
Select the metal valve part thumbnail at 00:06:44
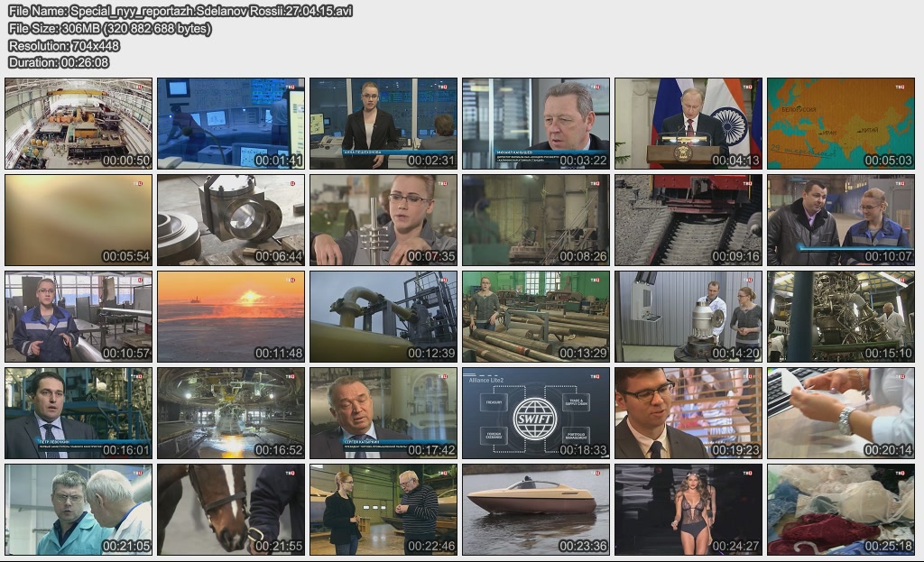point(230,220)
